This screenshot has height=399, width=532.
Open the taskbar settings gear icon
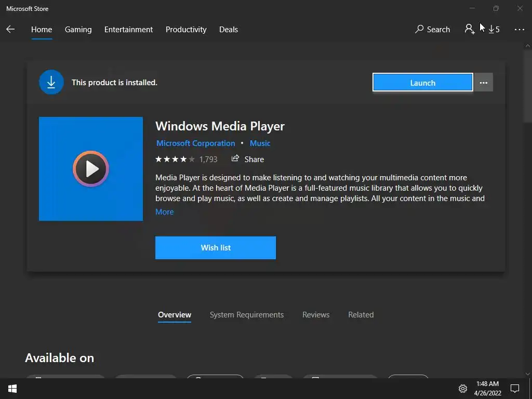point(462,389)
